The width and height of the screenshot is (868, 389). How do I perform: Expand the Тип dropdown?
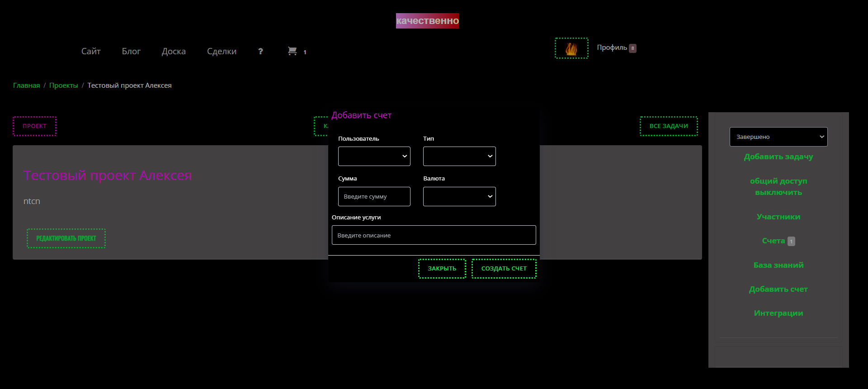coord(459,157)
